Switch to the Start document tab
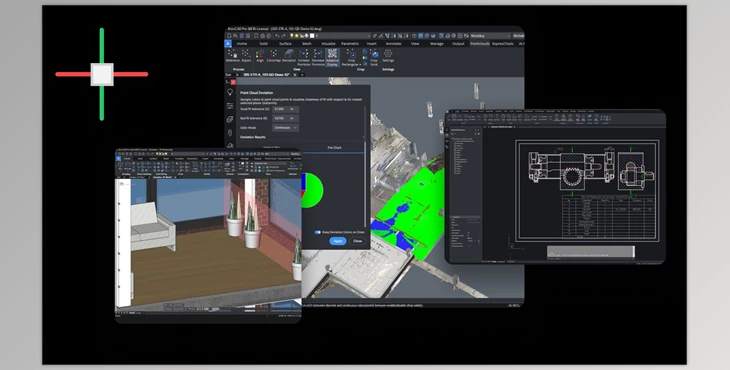730x370 pixels. [229, 74]
